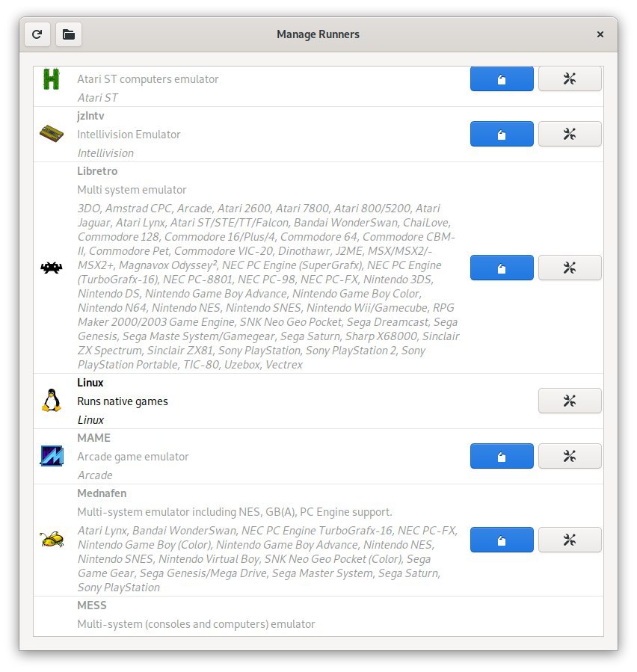Click 'Atari ST computers emulator' description
637x672 pixels.
[148, 79]
